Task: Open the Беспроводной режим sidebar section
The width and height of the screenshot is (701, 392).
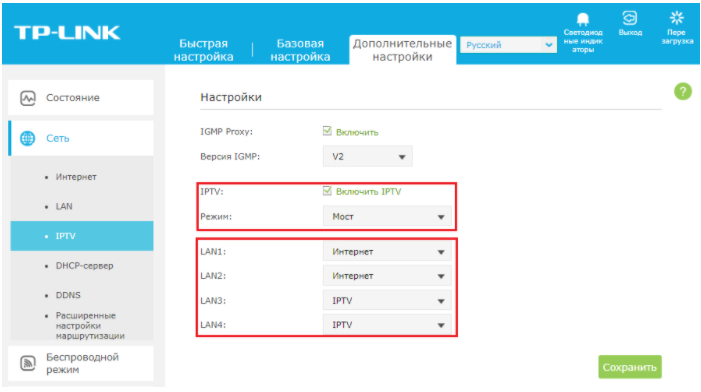Action: 81,363
